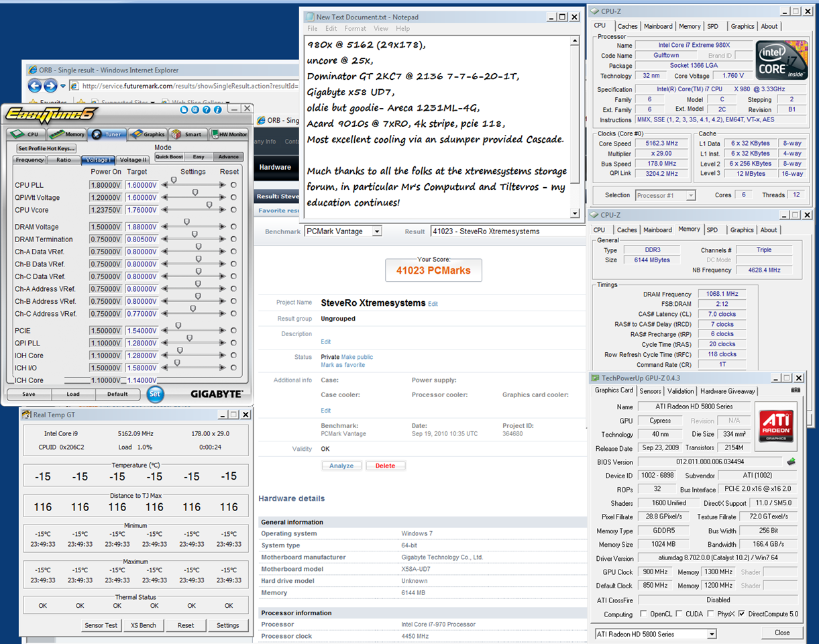Click the blue @ icon in EasyTune6
The height and width of the screenshot is (644, 819).
coord(195,109)
